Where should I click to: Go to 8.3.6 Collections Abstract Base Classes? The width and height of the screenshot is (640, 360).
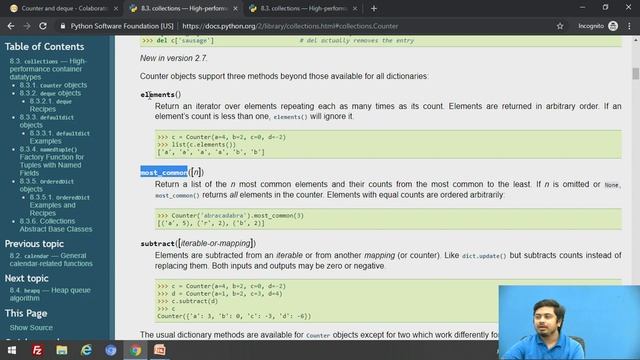tap(56, 225)
